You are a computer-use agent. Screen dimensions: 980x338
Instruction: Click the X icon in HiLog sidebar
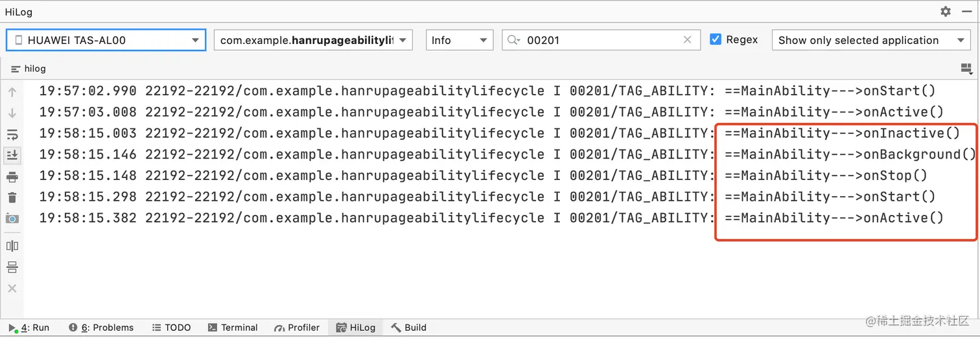pyautogui.click(x=12, y=289)
